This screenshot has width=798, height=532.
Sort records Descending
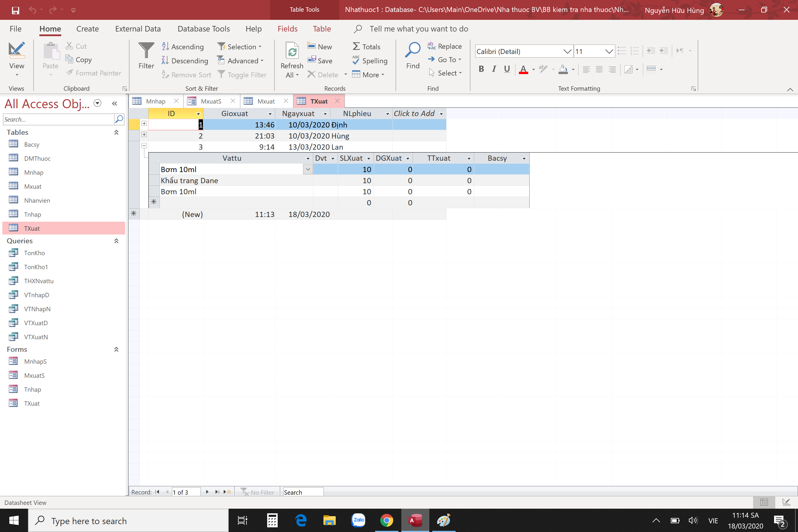click(x=185, y=61)
